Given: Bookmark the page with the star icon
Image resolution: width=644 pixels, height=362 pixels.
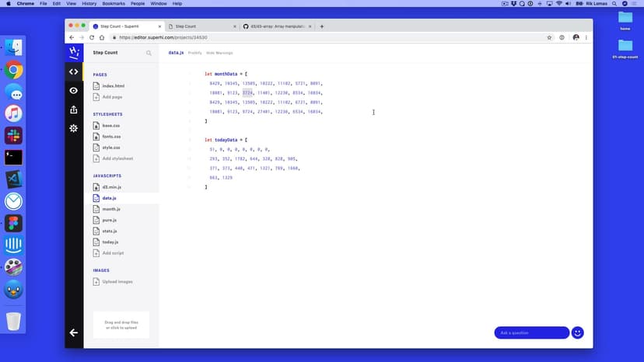Looking at the screenshot, I should coord(549,37).
